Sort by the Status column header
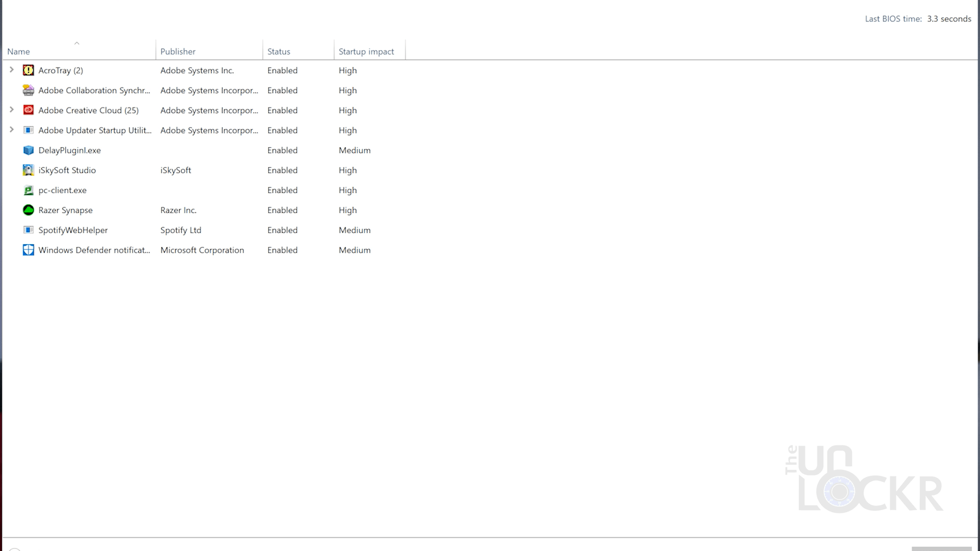The height and width of the screenshot is (551, 980). [x=279, y=52]
